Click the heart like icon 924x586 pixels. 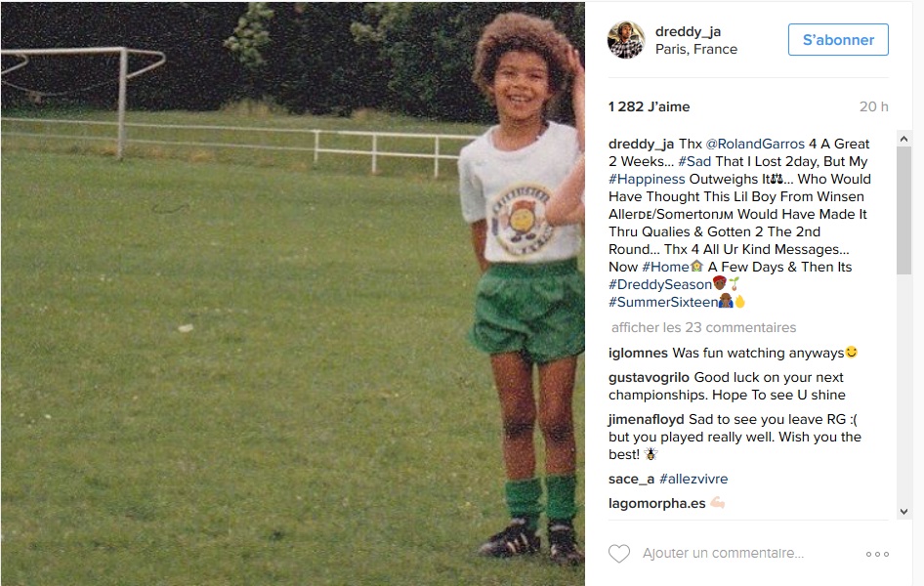618,554
